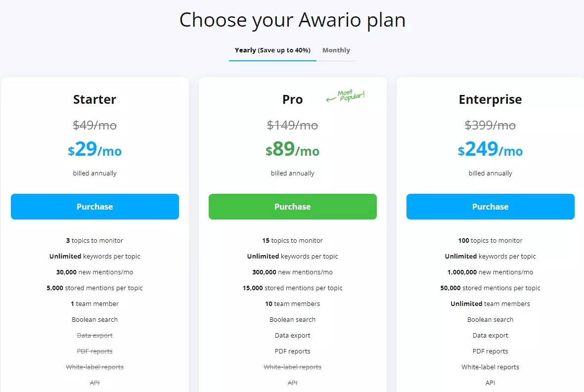Click the struck-through $149/mo price
584x392 pixels.
coord(293,126)
